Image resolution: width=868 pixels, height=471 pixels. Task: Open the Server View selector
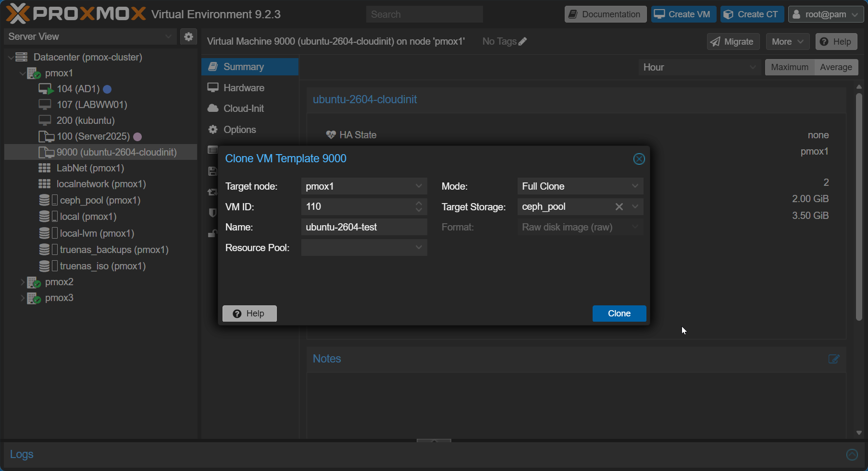pyautogui.click(x=90, y=36)
